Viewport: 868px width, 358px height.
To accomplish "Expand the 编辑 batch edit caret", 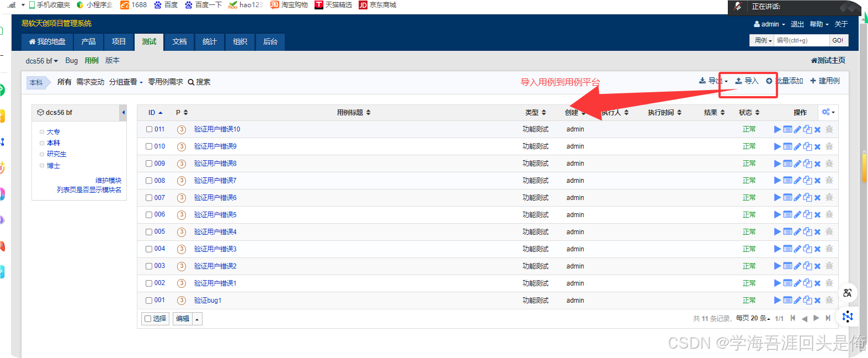I will click(x=197, y=319).
